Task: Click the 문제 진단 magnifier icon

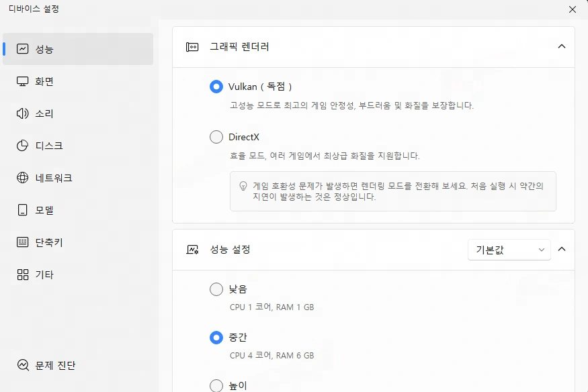Action: point(23,366)
